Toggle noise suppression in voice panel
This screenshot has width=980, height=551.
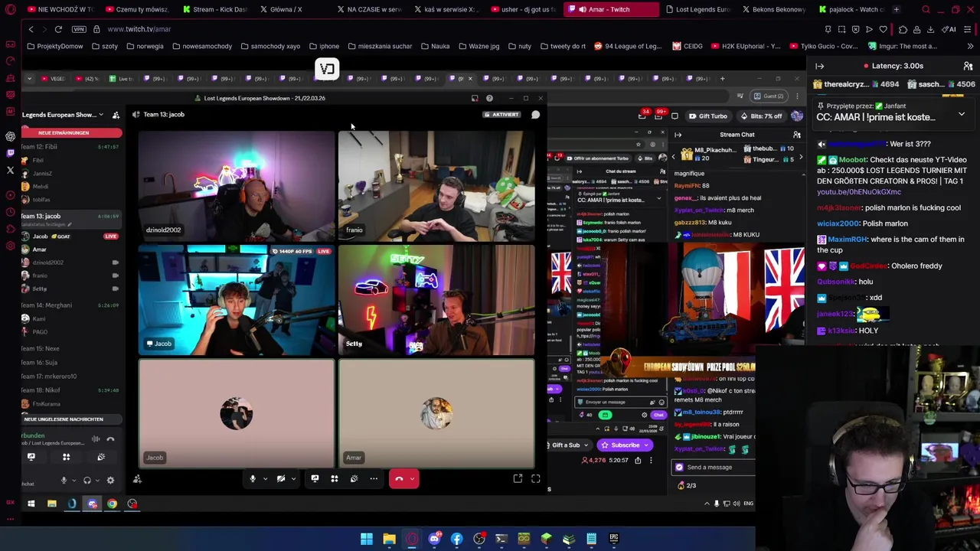(96, 439)
